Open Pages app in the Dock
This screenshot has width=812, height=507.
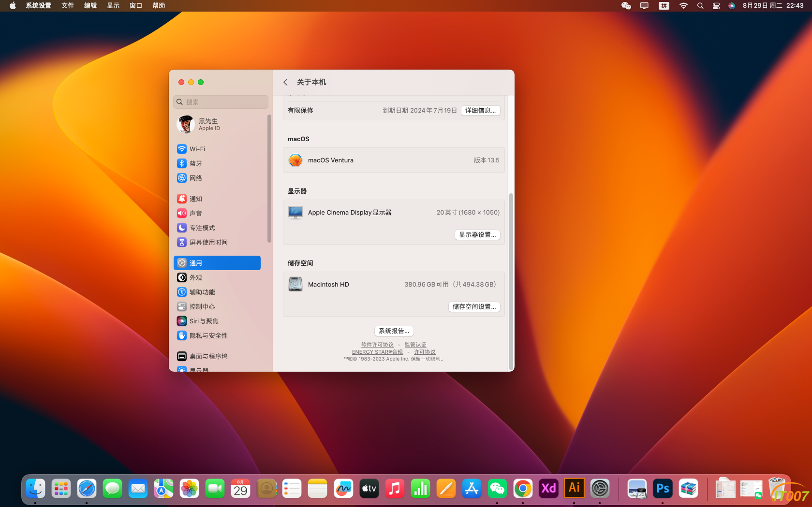click(446, 489)
